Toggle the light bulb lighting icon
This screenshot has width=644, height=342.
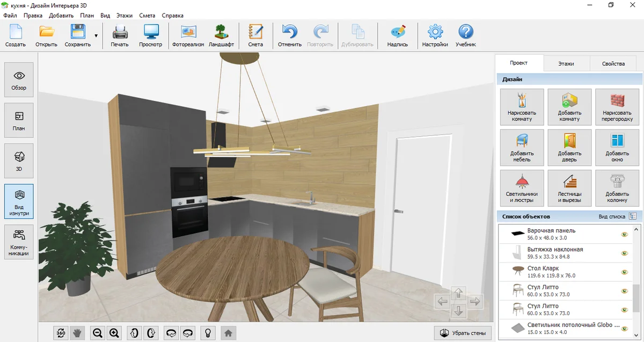[208, 333]
